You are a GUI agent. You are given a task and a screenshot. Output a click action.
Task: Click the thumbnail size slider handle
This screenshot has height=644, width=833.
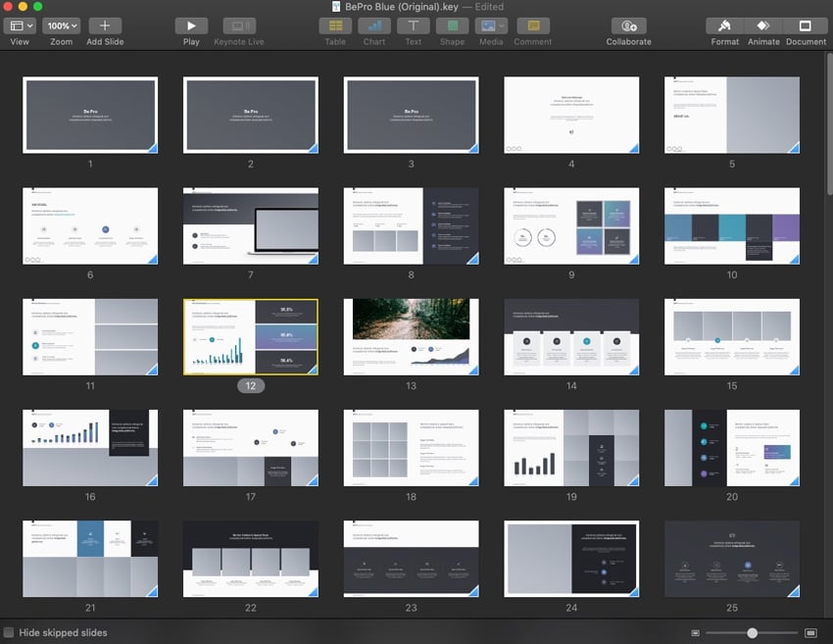click(x=752, y=633)
